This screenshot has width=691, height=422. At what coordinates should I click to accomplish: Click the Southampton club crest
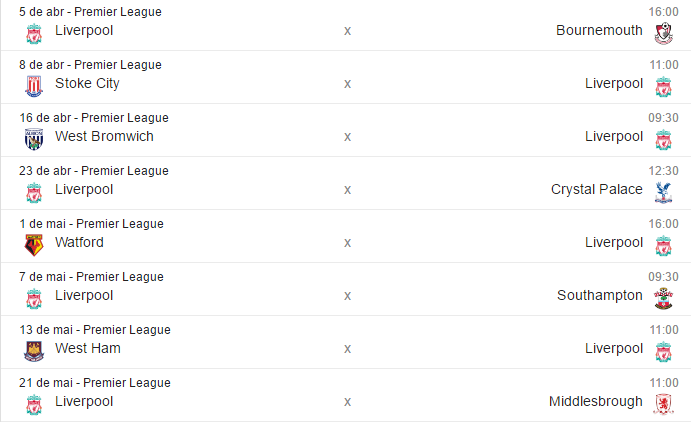[662, 298]
